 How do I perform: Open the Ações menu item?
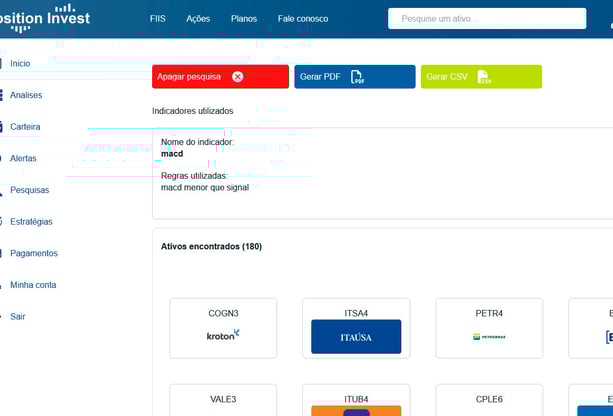pyautogui.click(x=198, y=19)
